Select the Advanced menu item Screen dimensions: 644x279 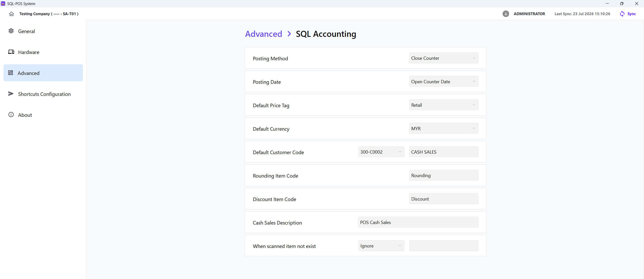[x=43, y=73]
